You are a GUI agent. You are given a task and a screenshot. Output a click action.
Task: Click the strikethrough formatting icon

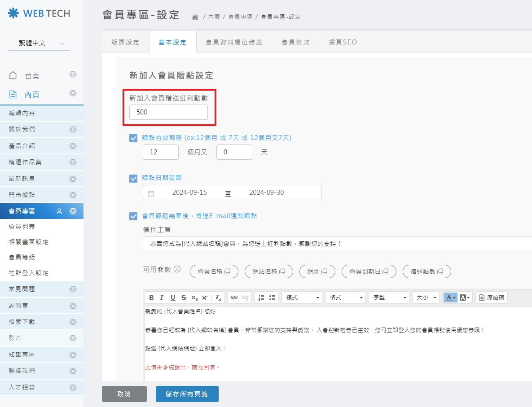[183, 298]
